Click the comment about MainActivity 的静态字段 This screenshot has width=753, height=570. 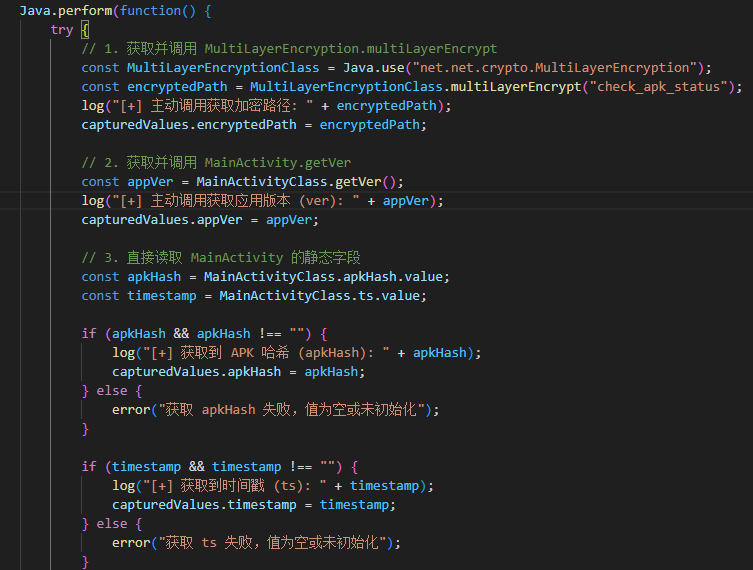(x=221, y=258)
